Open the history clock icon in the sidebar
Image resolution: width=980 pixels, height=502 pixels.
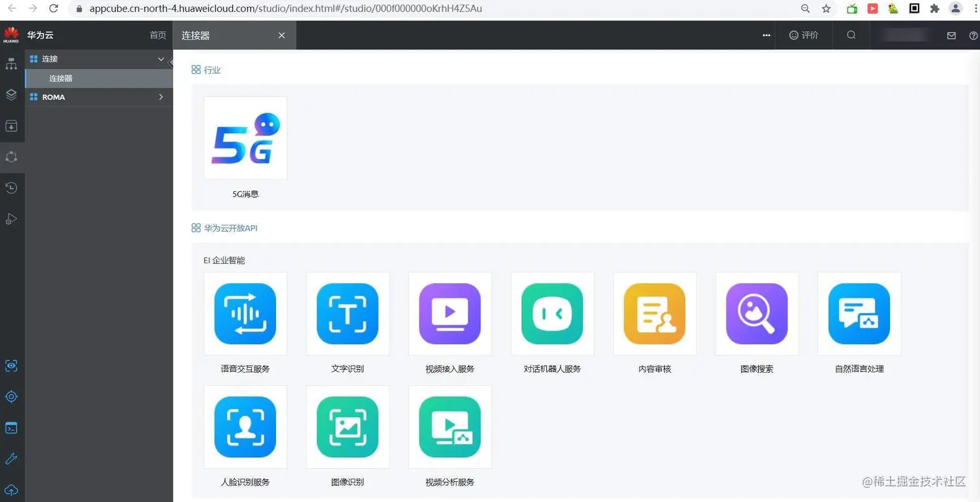point(11,187)
